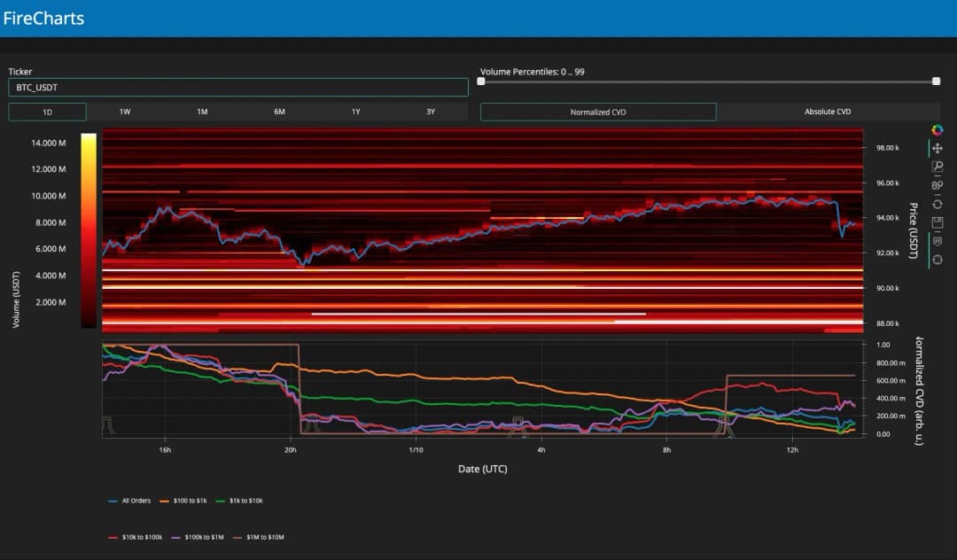Enable the Wheel Zoom tool
The width and height of the screenshot is (957, 560).
pos(938,185)
